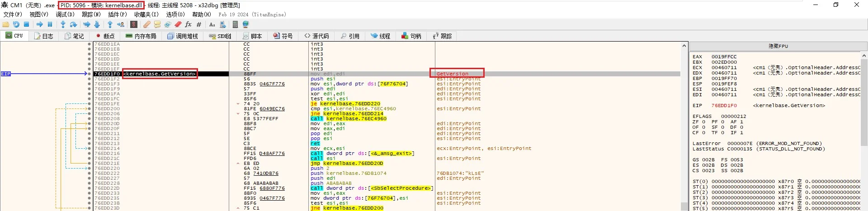
Task: Run to user code icon
Action: pyautogui.click(x=121, y=24)
